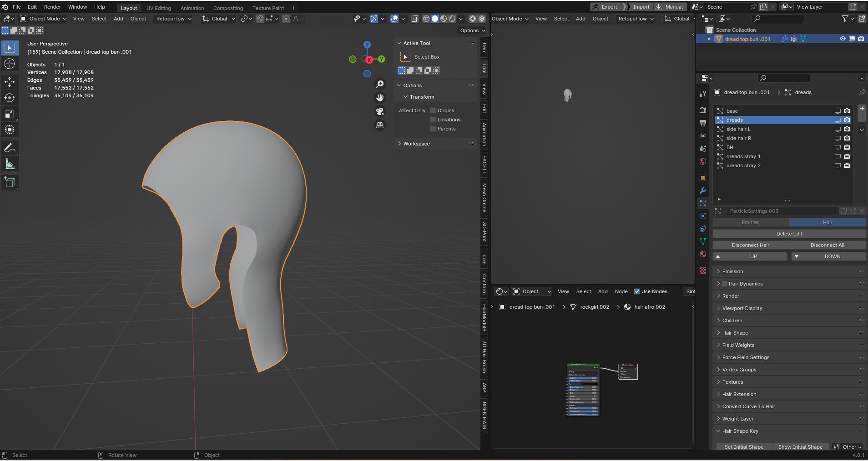This screenshot has width=868, height=461.
Task: Open the Material properties tab
Action: 703,254
